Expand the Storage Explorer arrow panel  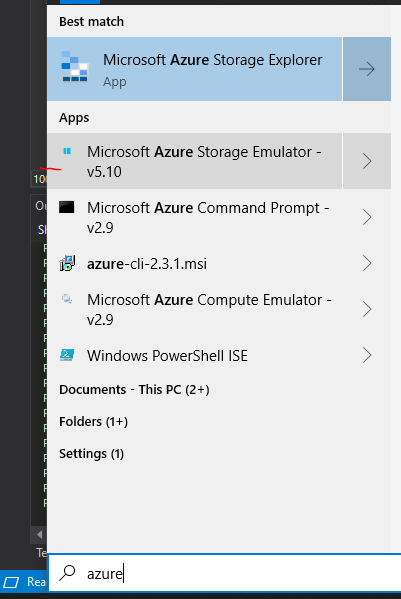(x=367, y=69)
